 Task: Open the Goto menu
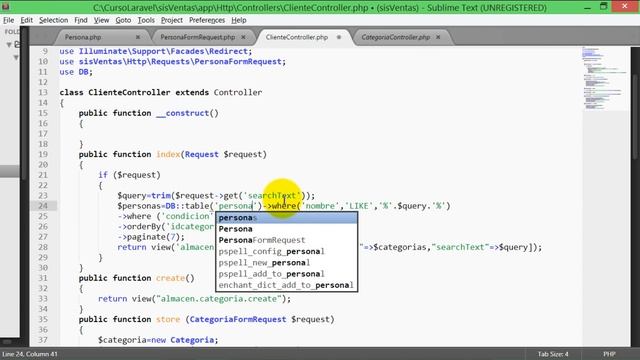click(123, 20)
